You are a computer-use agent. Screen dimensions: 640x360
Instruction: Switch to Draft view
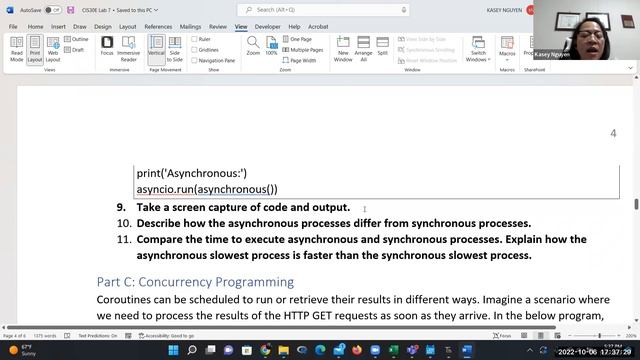point(74,50)
